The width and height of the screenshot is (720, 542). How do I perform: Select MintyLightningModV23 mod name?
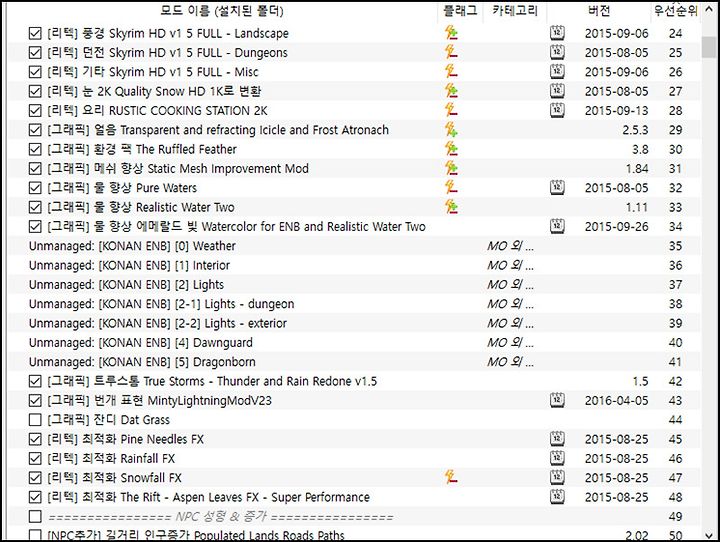point(159,401)
